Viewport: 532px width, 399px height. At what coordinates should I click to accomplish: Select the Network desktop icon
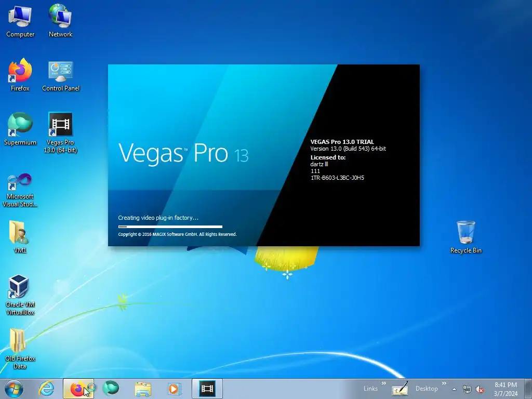coord(60,21)
